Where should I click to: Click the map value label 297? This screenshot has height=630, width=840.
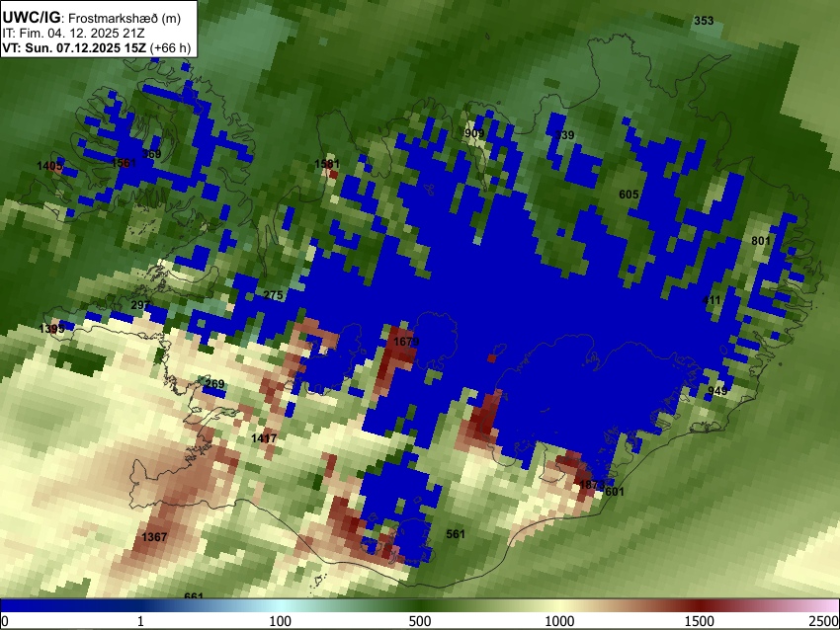pyautogui.click(x=140, y=304)
